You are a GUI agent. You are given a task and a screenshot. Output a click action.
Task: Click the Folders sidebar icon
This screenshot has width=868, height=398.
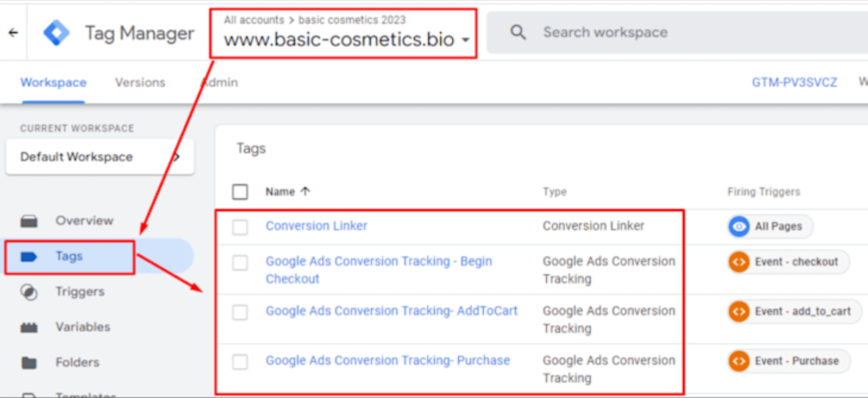tap(29, 363)
